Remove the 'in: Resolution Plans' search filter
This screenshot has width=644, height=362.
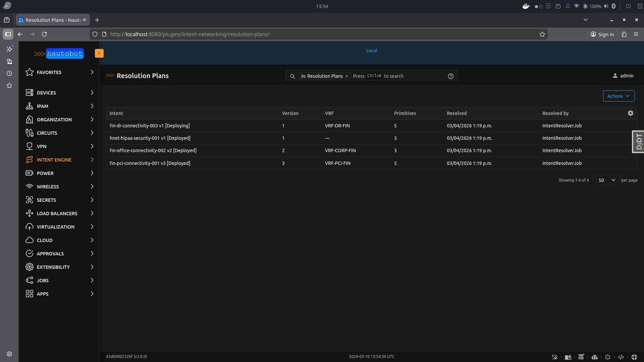point(347,76)
